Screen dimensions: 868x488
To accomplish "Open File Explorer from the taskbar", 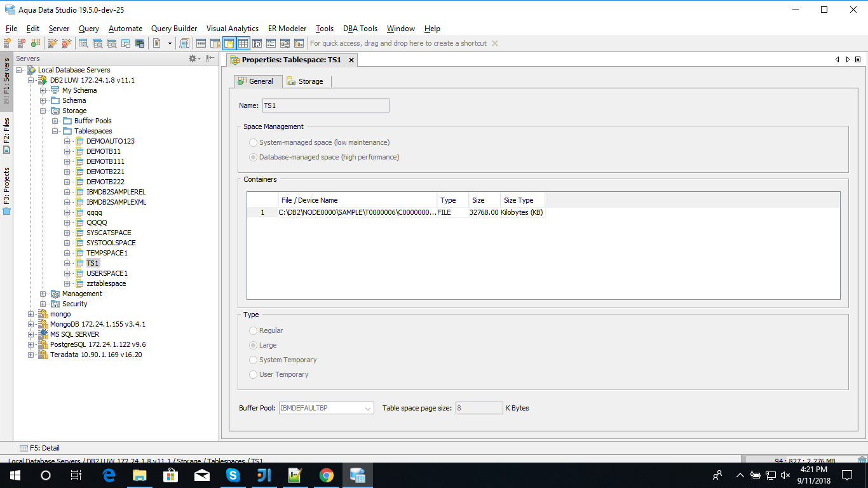I will 139,475.
